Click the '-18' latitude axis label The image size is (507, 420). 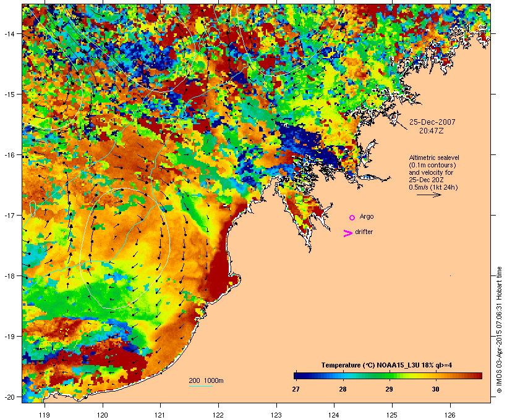[9, 275]
